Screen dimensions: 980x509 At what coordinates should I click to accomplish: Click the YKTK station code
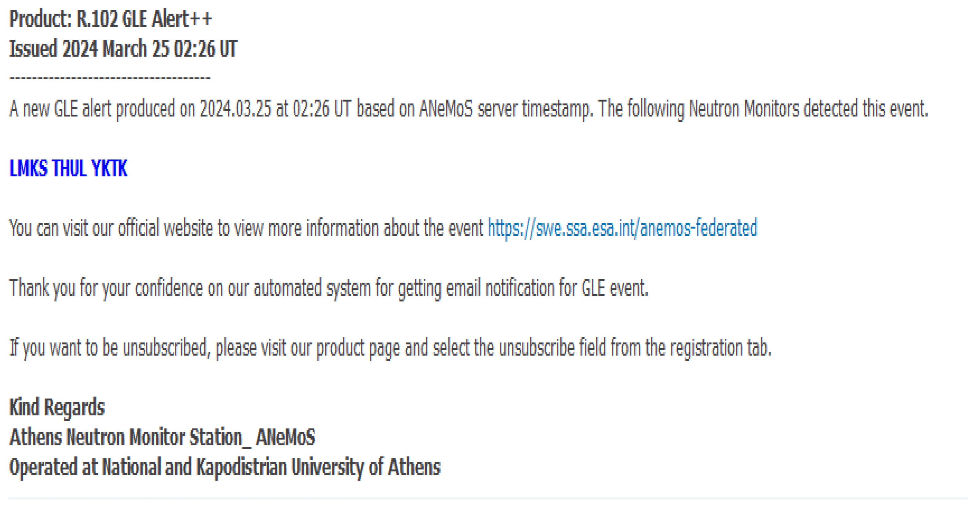point(109,168)
